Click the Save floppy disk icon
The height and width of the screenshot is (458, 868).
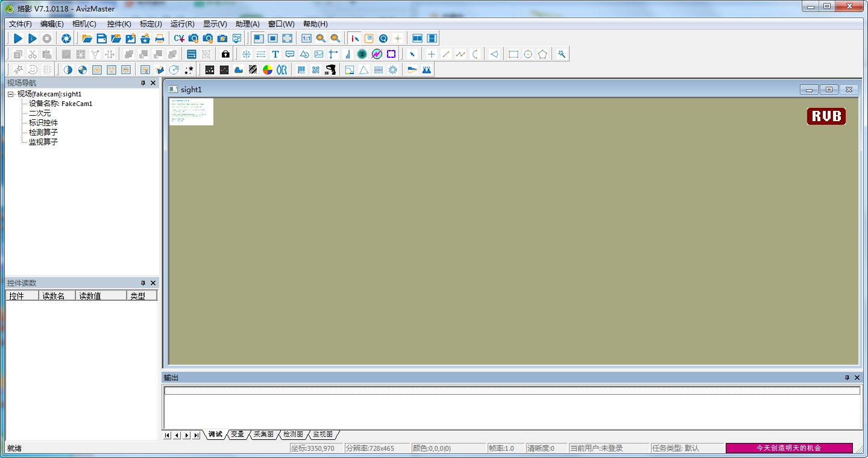tap(102, 39)
